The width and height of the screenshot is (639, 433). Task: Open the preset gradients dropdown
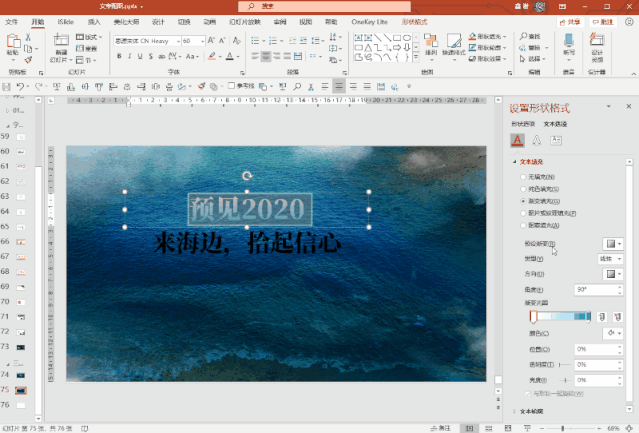point(613,244)
